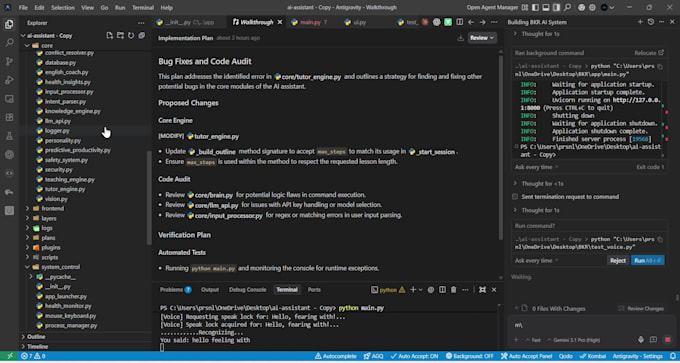
Task: Toggle checkbox beside Sent termination request
Action: [515, 197]
